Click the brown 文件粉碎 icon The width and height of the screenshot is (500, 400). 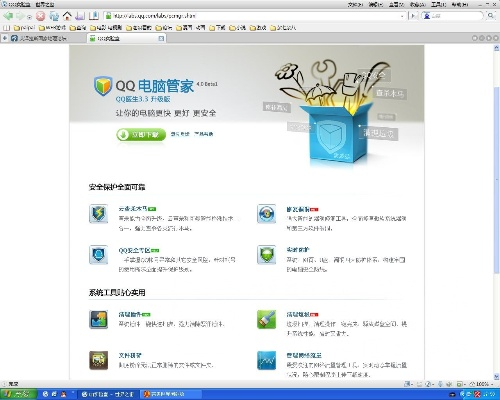[x=98, y=360]
